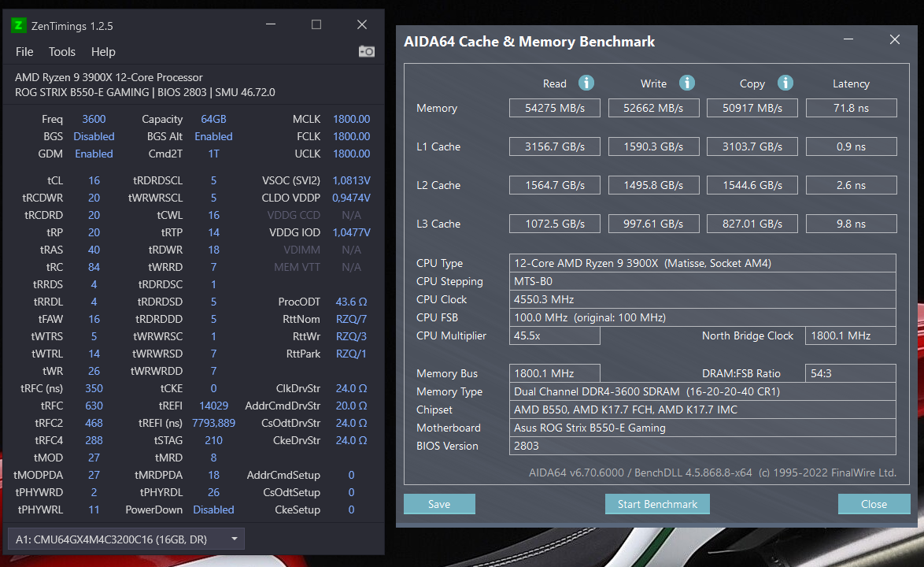
Task: Click the CPU Multiplier 45.5x field
Action: coord(555,335)
